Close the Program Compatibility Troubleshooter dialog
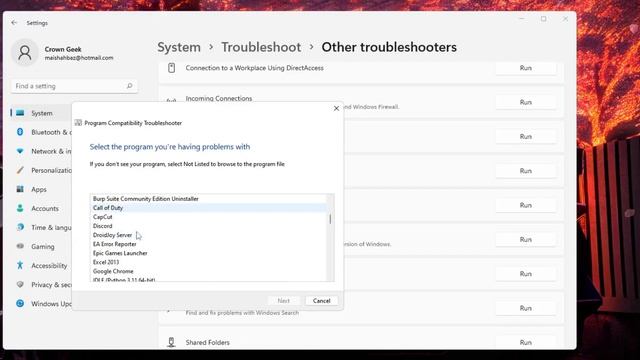Image resolution: width=640 pixels, height=360 pixels. pyautogui.click(x=336, y=108)
